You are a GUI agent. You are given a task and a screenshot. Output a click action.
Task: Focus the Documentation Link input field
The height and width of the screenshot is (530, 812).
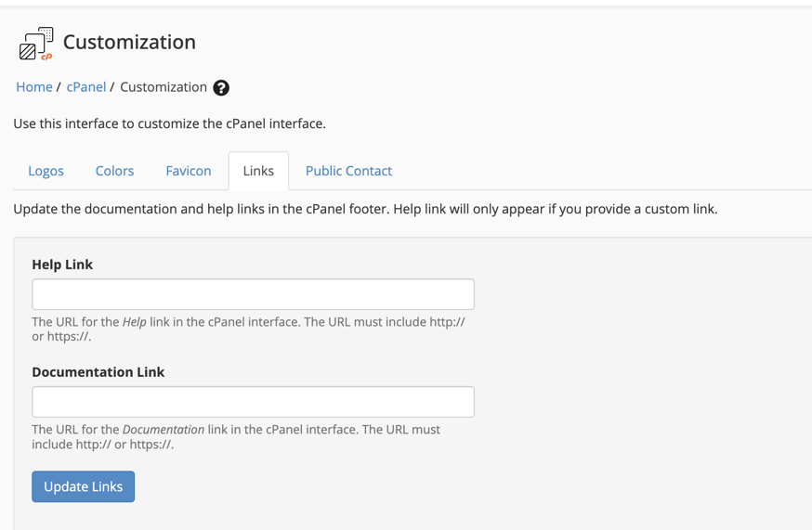tap(253, 402)
